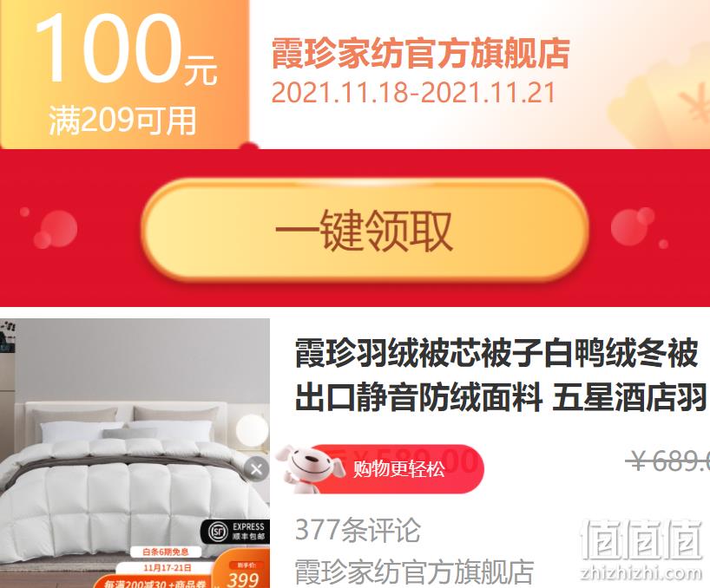This screenshot has width=710, height=588.
Task: Open the second title line 出口静音防绒面料
Action: point(418,396)
